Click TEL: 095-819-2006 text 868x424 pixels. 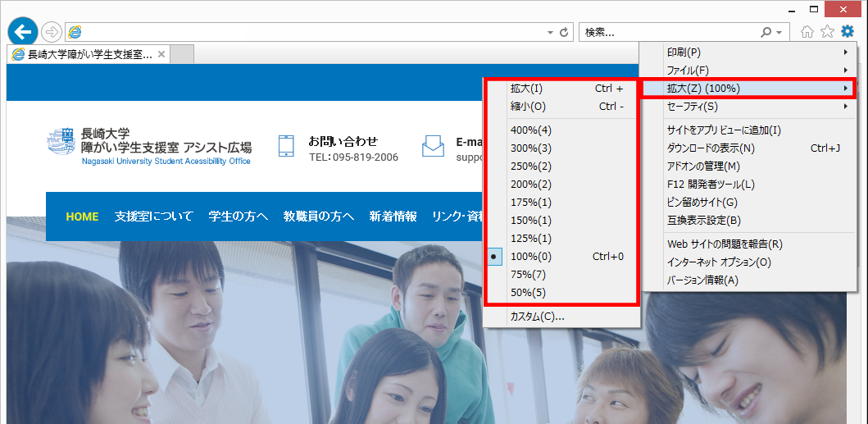pos(354,157)
